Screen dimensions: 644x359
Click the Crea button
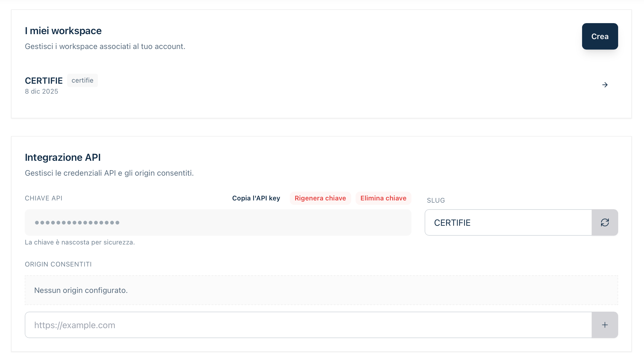(x=600, y=36)
